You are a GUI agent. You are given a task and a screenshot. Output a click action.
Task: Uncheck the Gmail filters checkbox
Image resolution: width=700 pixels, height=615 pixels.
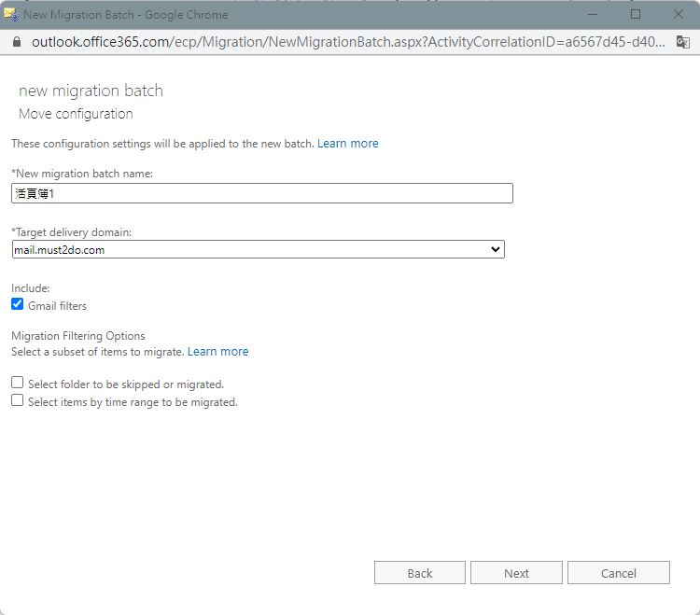pos(18,304)
